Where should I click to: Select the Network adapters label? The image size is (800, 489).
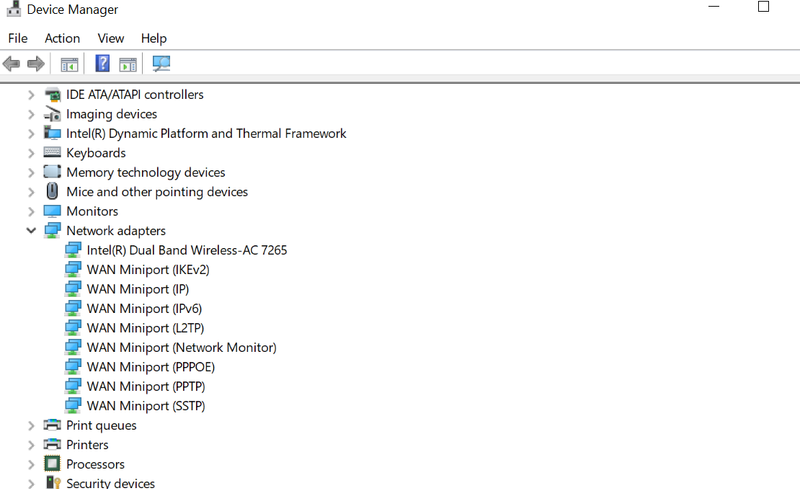tap(116, 231)
